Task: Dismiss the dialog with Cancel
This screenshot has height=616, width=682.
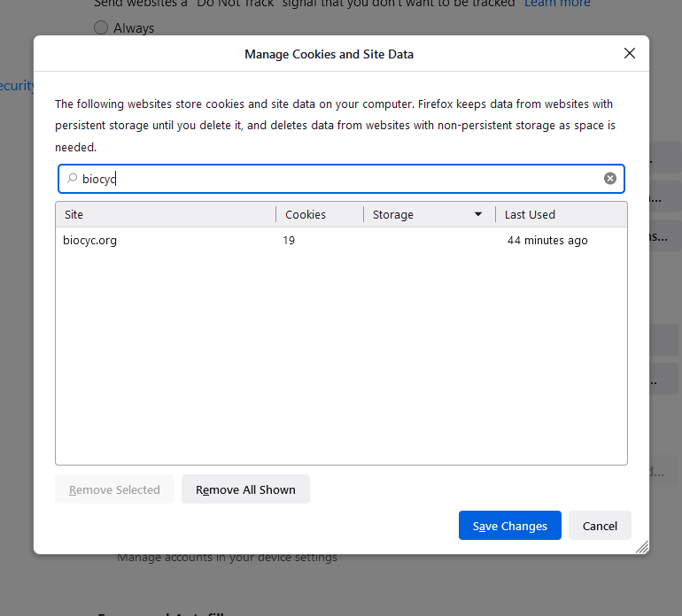Action: (600, 526)
